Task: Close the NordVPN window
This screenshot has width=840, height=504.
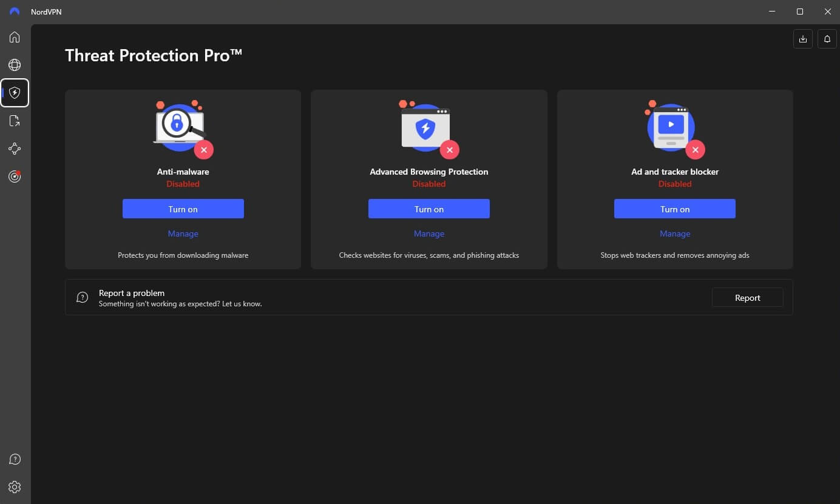Action: [827, 12]
